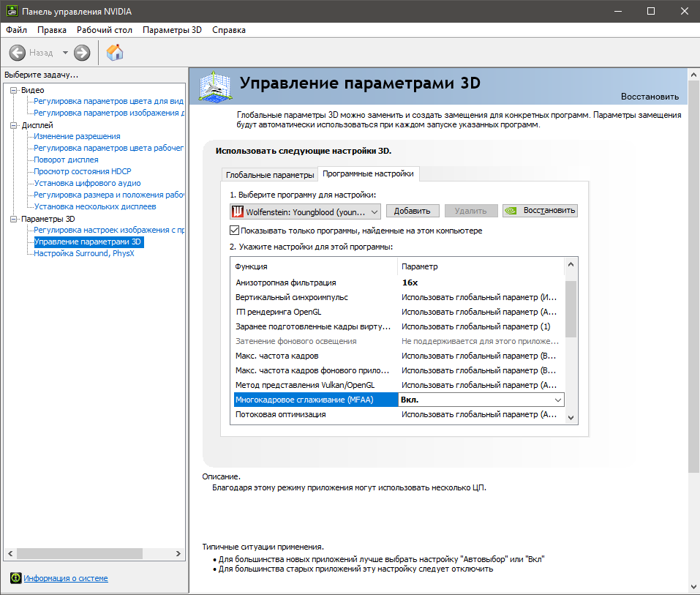
Task: Open Back history dropdown arrow
Action: [x=65, y=53]
